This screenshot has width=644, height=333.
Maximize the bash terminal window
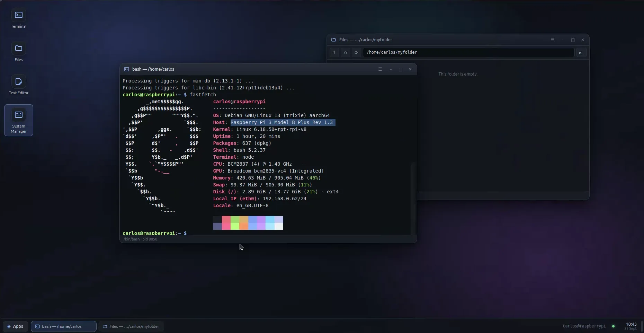click(x=401, y=69)
